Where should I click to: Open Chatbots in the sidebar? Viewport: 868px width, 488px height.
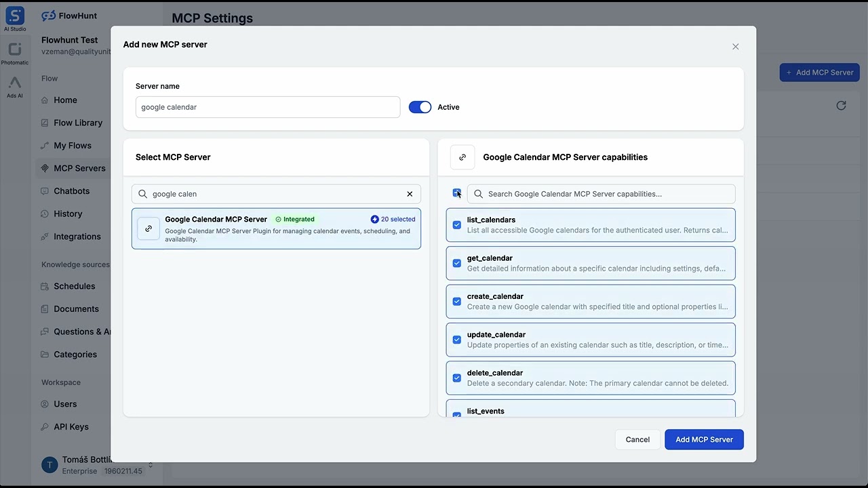72,191
